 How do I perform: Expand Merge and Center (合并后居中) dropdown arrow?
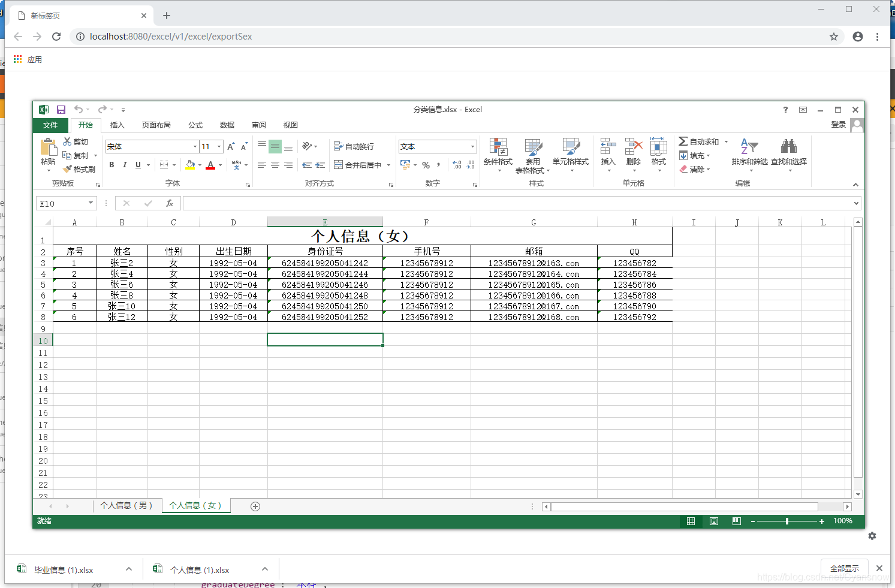point(388,165)
